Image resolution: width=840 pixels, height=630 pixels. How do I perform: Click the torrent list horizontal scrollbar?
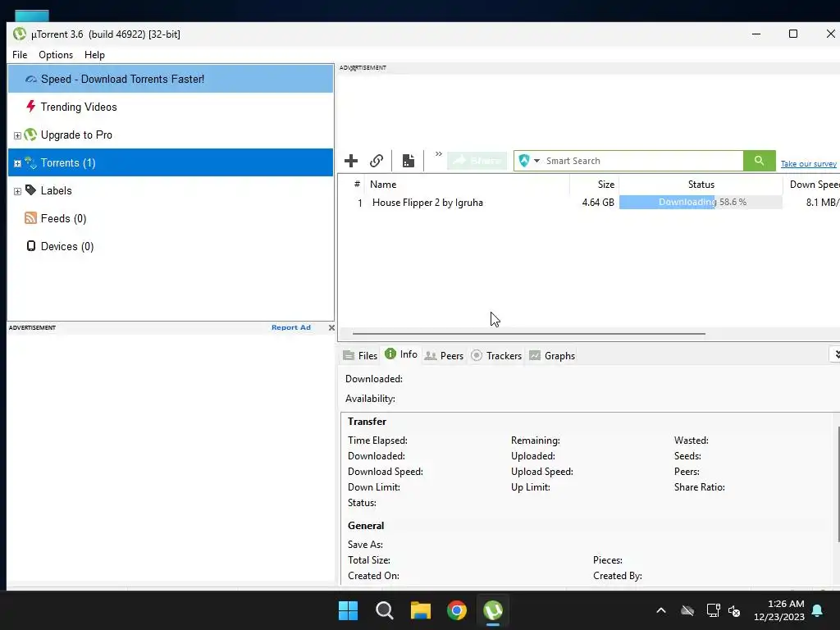(x=529, y=333)
